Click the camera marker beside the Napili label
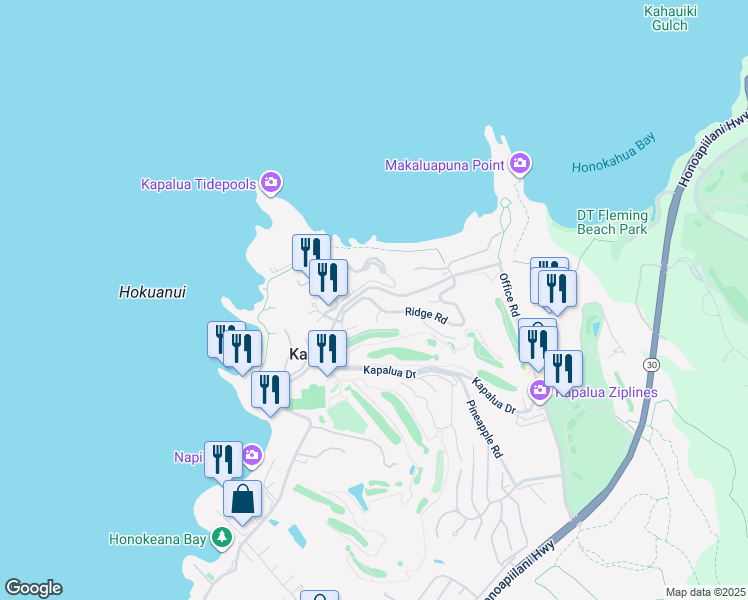The width and height of the screenshot is (748, 600). (252, 456)
